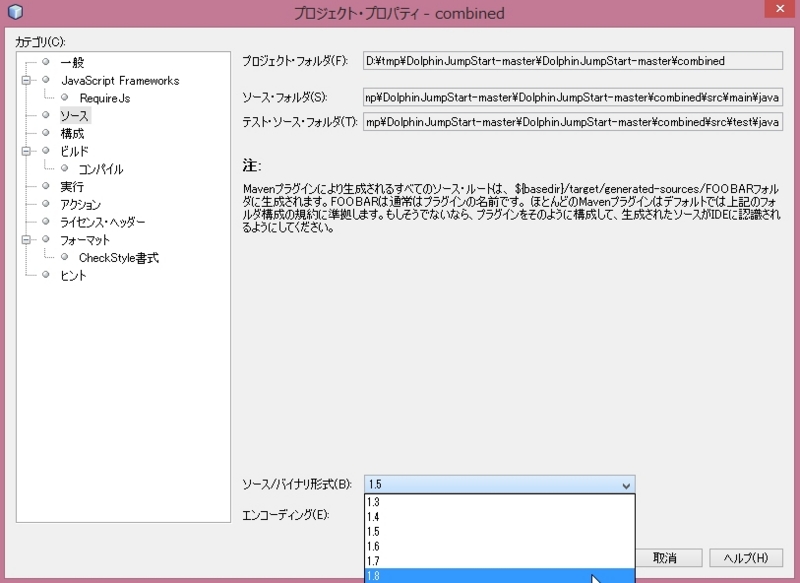
Task: Open the RequireJs category
Action: pyautogui.click(x=105, y=98)
